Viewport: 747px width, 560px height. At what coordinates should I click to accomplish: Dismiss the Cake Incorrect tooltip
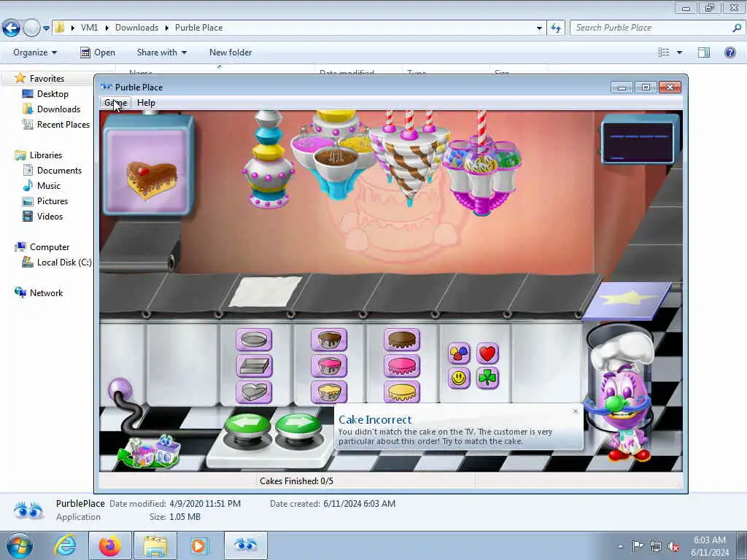[575, 411]
